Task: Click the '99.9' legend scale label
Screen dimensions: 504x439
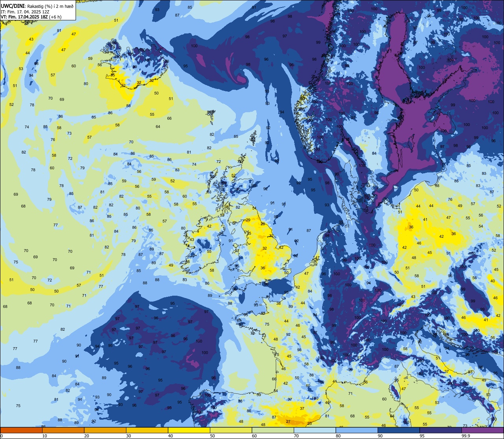Action: click(466, 436)
